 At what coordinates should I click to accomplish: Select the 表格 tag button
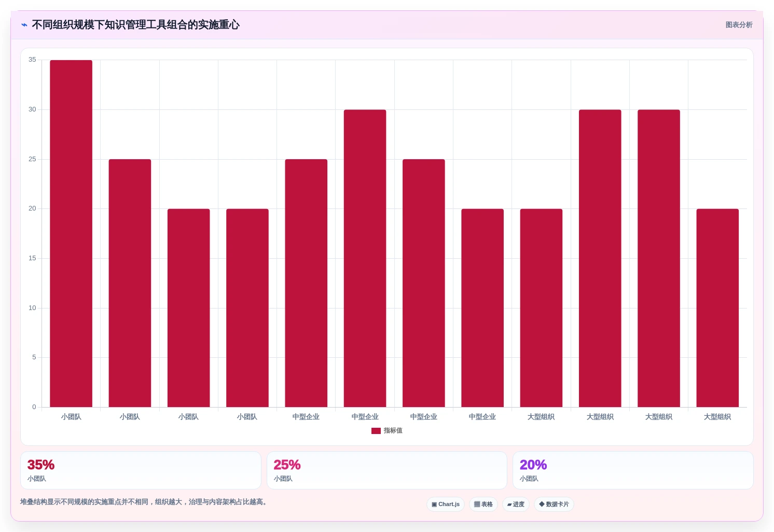pyautogui.click(x=483, y=505)
